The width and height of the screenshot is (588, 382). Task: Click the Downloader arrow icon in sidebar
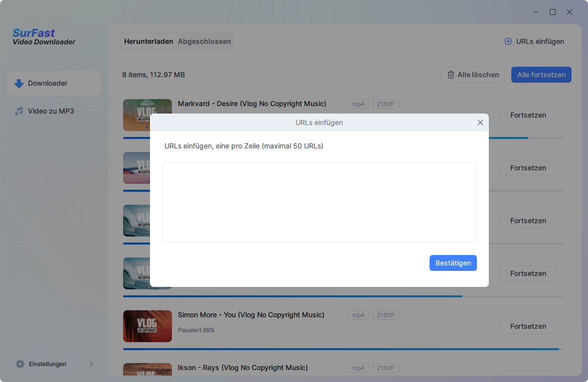19,83
